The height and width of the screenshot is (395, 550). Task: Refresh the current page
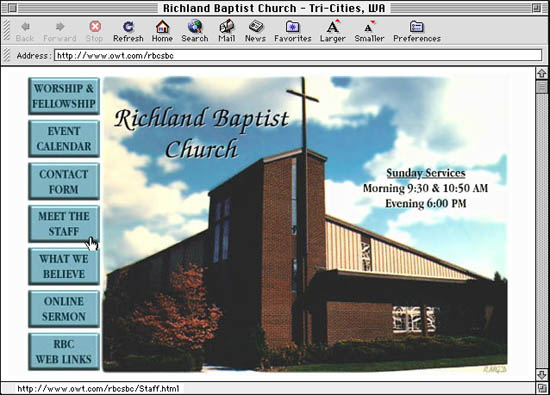(x=128, y=31)
